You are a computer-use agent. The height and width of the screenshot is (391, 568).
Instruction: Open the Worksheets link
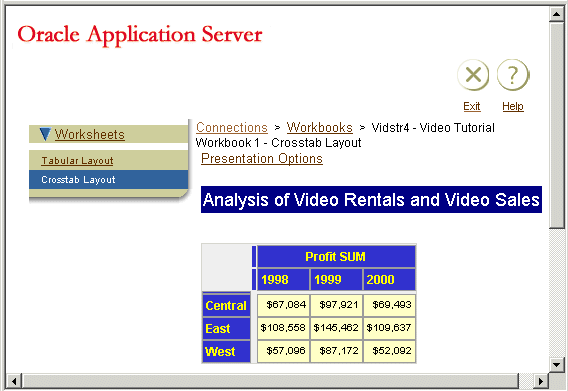(89, 134)
